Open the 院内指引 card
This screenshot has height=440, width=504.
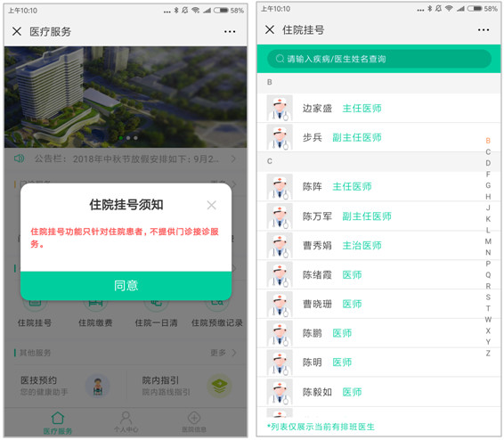186,386
